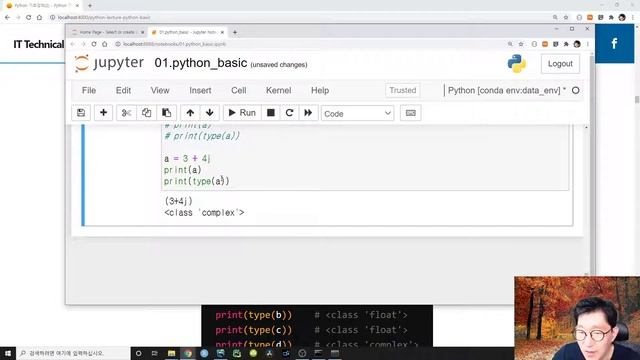Cut selected cells with the scissors icon
Viewport: 640px width, 360px height.
coord(126,113)
